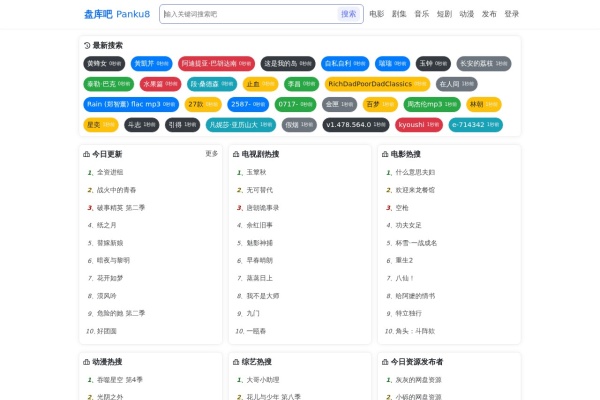Select the RichDadPoorDadClassics search tag

click(x=377, y=84)
